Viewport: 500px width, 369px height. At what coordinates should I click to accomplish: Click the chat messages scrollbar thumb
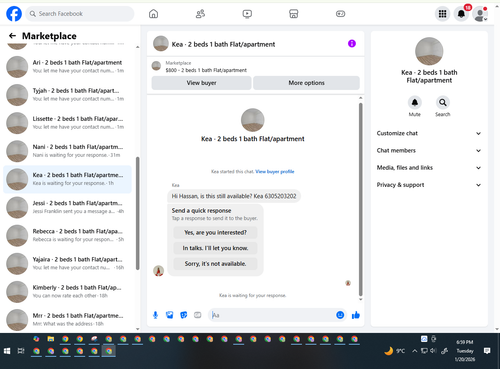coord(360,199)
